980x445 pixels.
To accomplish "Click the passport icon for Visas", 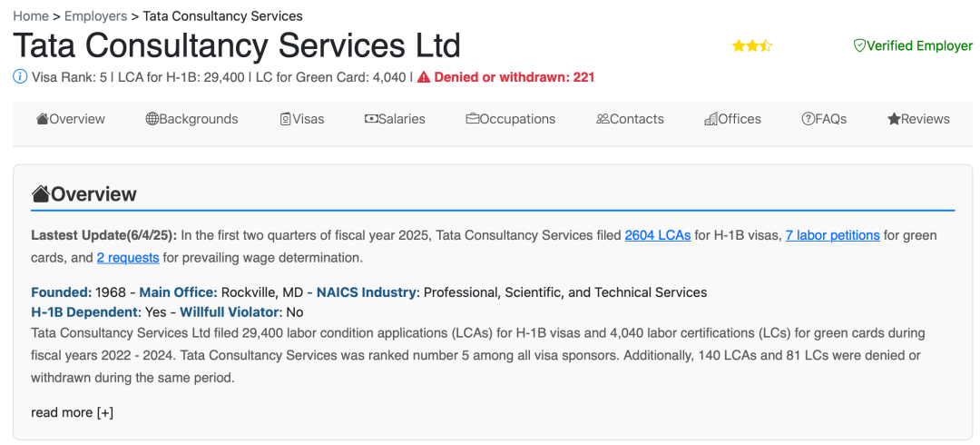I will coord(286,119).
